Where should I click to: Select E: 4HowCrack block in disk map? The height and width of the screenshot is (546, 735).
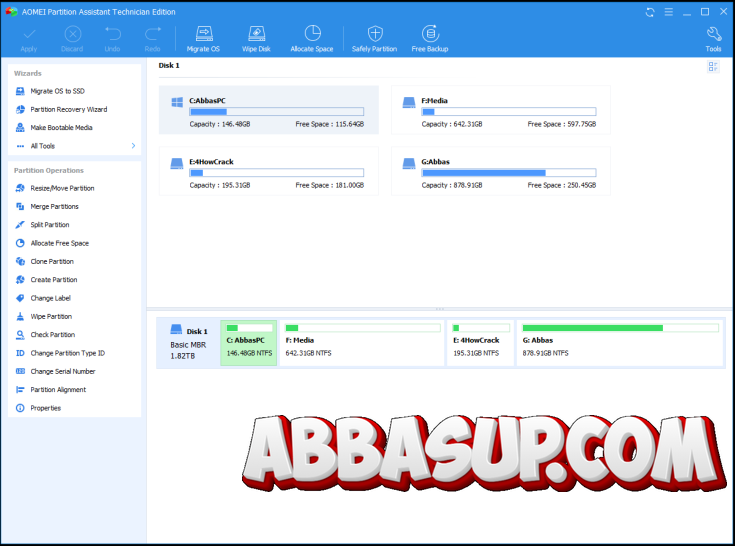[480, 343]
